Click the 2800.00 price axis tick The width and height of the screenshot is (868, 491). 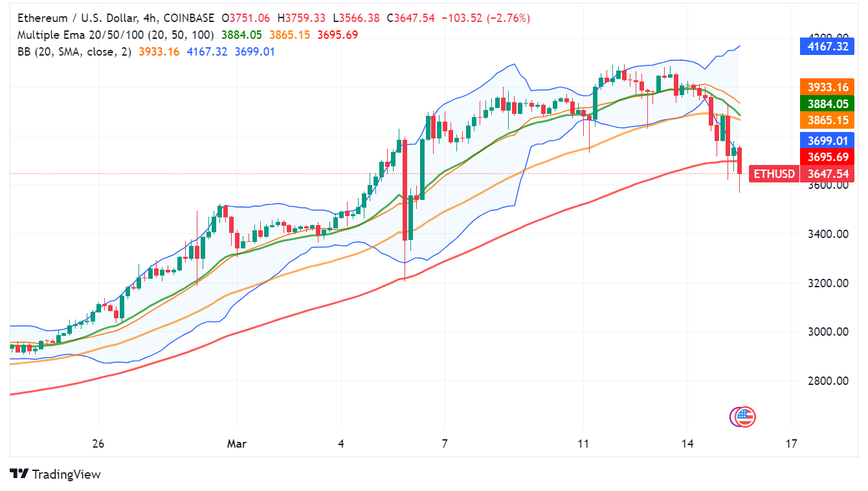pyautogui.click(x=828, y=380)
